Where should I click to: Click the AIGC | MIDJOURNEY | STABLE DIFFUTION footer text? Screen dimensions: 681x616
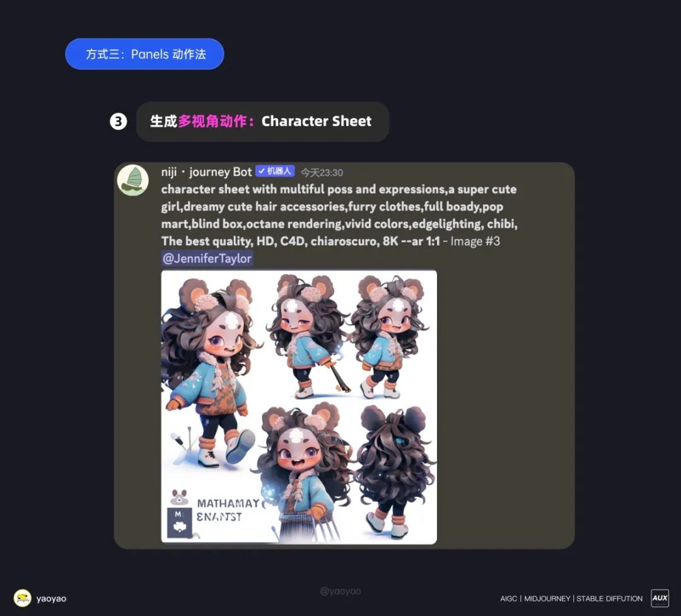(571, 598)
